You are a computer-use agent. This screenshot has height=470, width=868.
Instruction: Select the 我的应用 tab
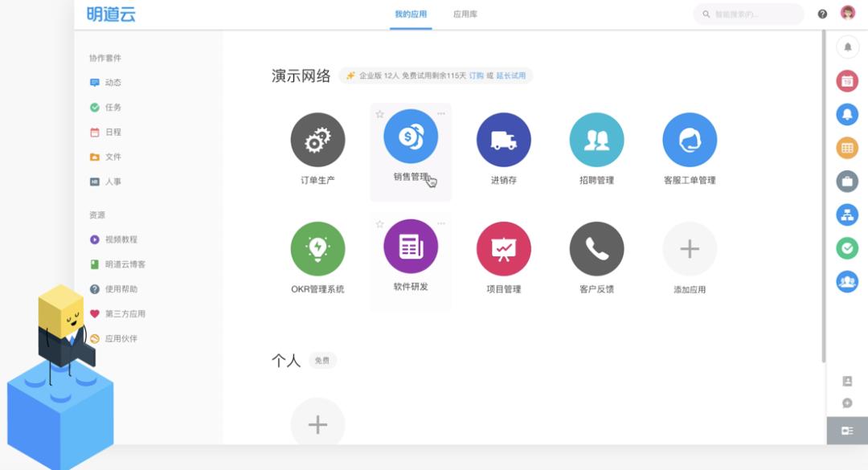[x=411, y=14]
